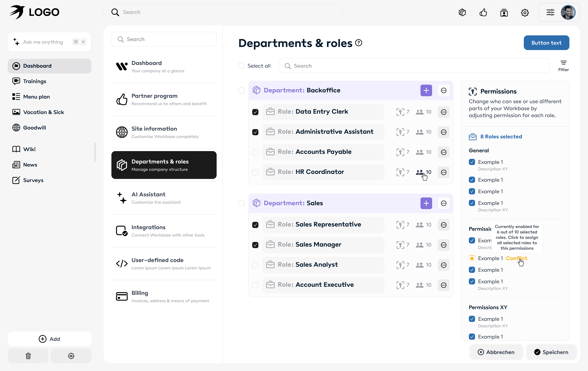Check the HR Coordinator role checkbox
Image resolution: width=588 pixels, height=371 pixels.
click(x=255, y=172)
